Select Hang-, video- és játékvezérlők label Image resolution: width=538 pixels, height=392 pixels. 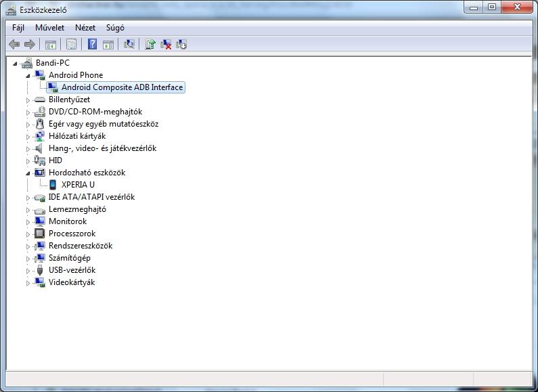[103, 148]
